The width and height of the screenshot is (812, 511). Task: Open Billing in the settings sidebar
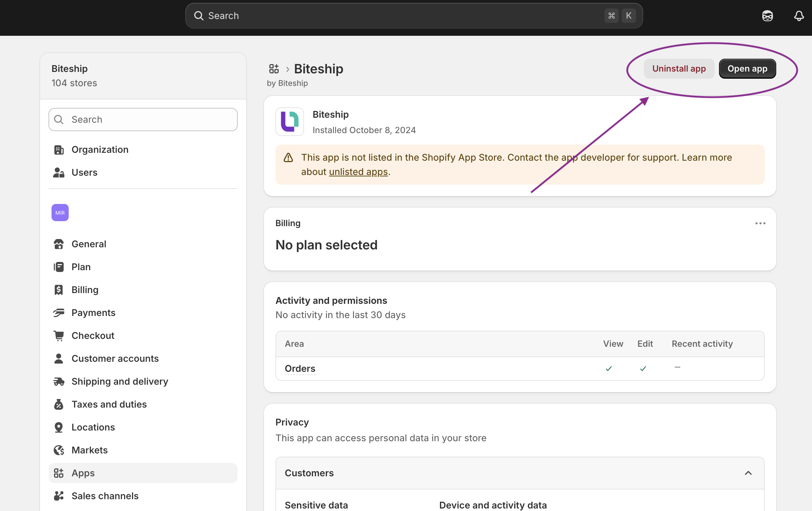(143, 290)
